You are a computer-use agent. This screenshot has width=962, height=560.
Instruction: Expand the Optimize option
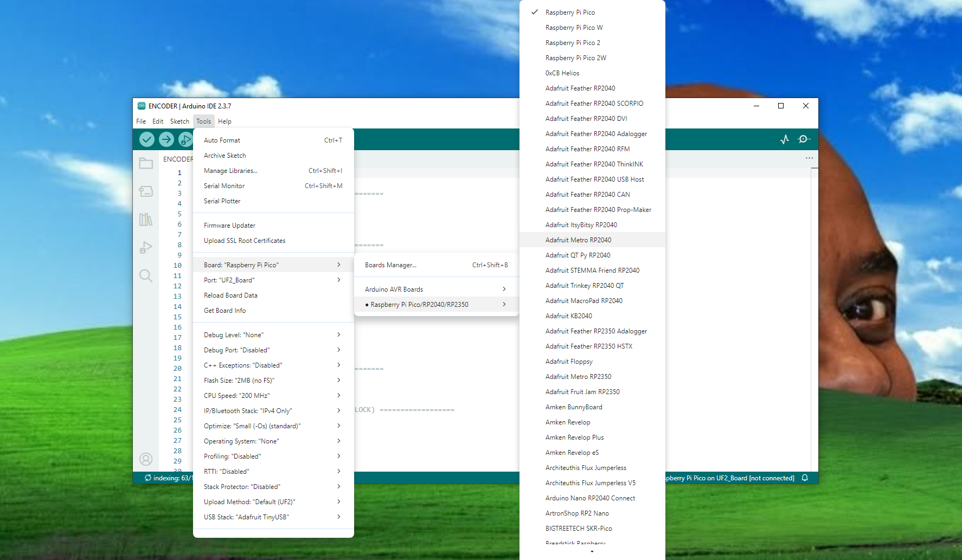click(x=273, y=426)
